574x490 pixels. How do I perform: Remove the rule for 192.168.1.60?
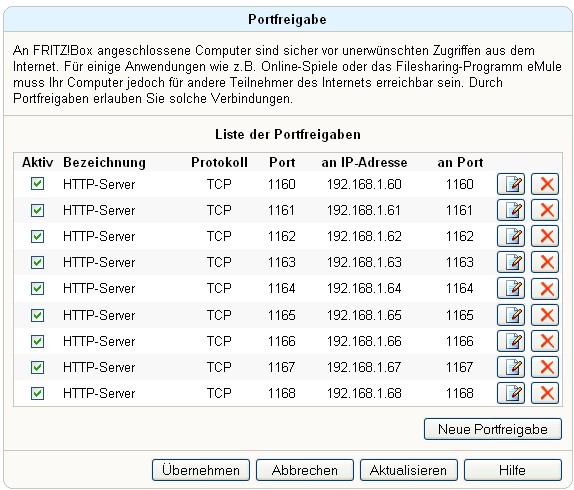click(x=545, y=184)
